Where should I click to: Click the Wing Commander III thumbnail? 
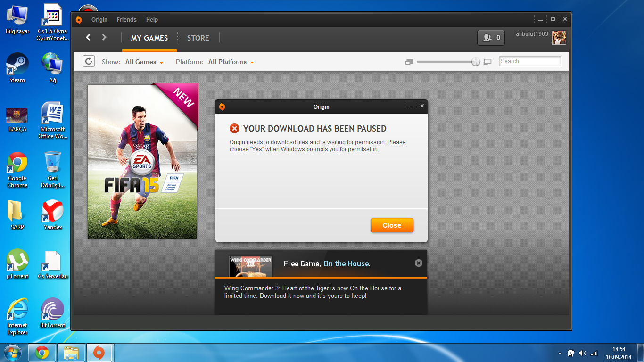click(251, 266)
